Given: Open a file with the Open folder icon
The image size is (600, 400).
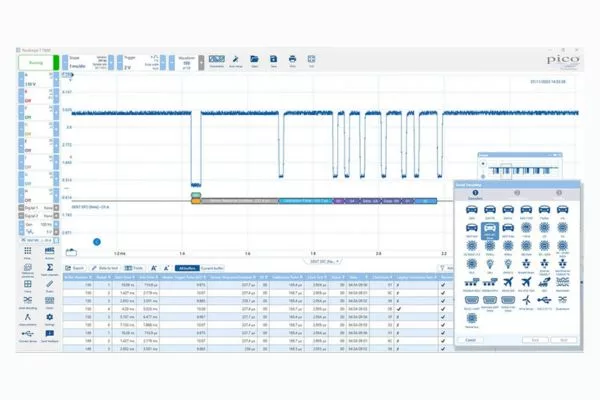Looking at the screenshot, I should point(254,61).
